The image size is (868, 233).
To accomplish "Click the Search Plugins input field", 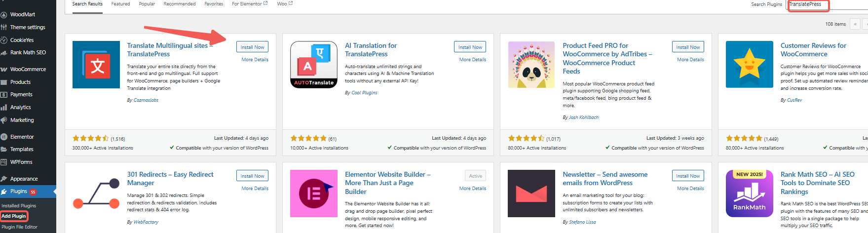I will click(x=808, y=4).
